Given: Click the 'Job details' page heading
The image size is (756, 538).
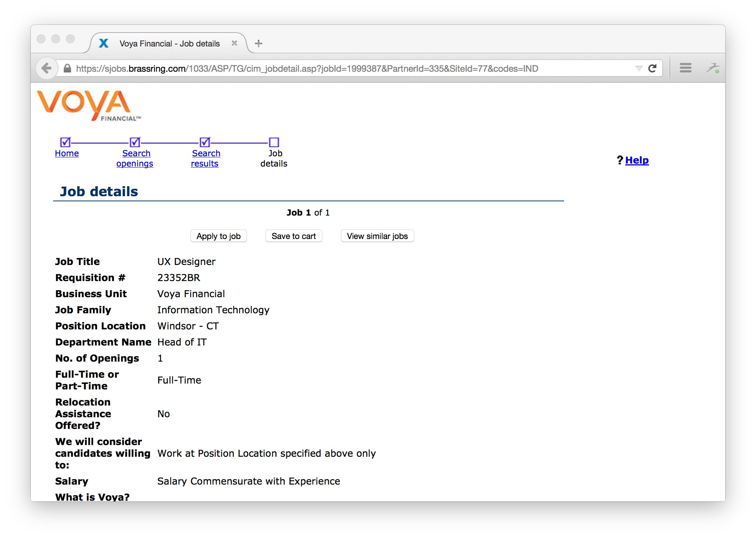Looking at the screenshot, I should (99, 191).
